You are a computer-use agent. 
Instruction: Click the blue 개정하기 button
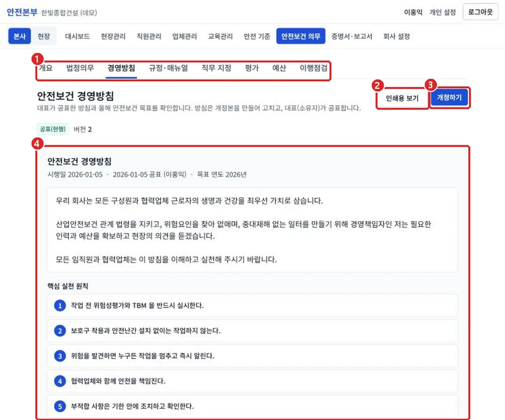(449, 98)
